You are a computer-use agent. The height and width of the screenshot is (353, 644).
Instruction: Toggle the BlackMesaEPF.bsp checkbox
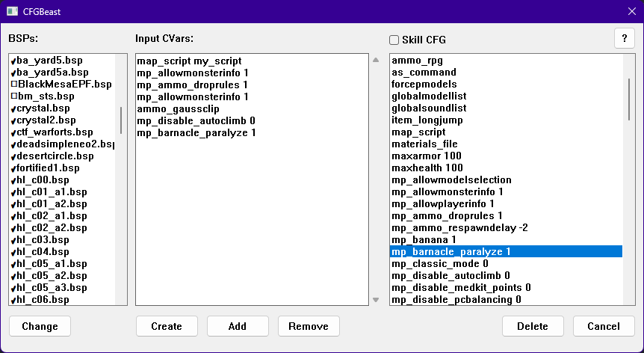coord(13,85)
